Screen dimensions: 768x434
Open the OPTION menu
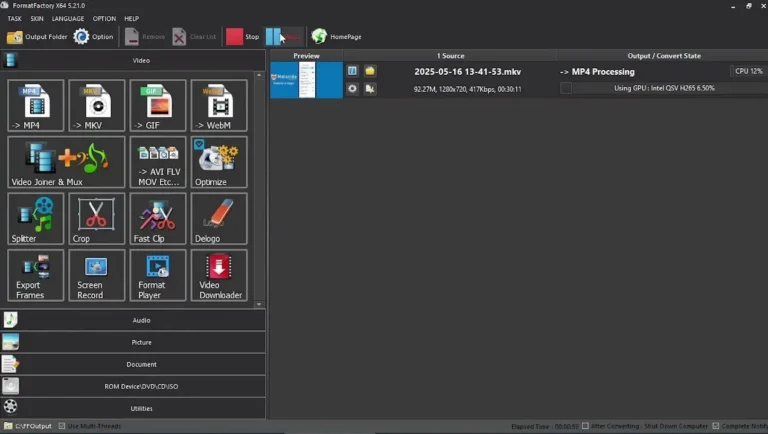pyautogui.click(x=104, y=19)
